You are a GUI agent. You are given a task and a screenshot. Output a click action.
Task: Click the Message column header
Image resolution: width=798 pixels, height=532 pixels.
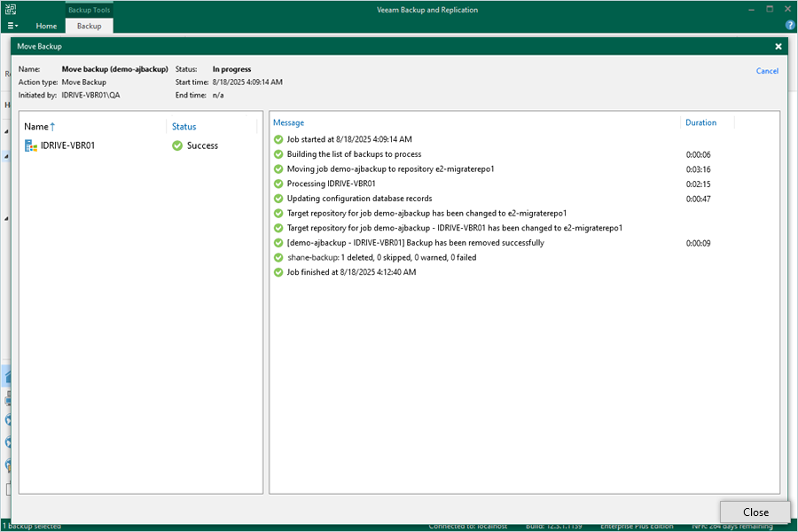(x=288, y=122)
